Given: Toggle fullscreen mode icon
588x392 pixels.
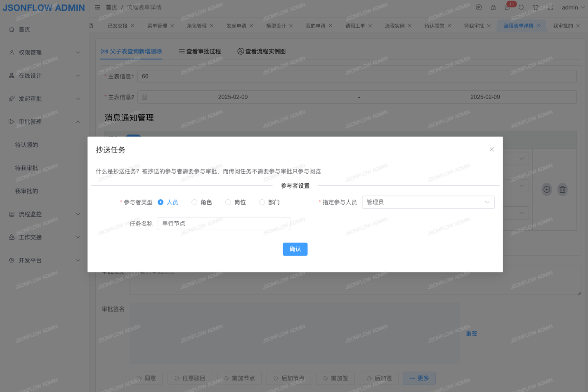Looking at the screenshot, I should 550,7.
